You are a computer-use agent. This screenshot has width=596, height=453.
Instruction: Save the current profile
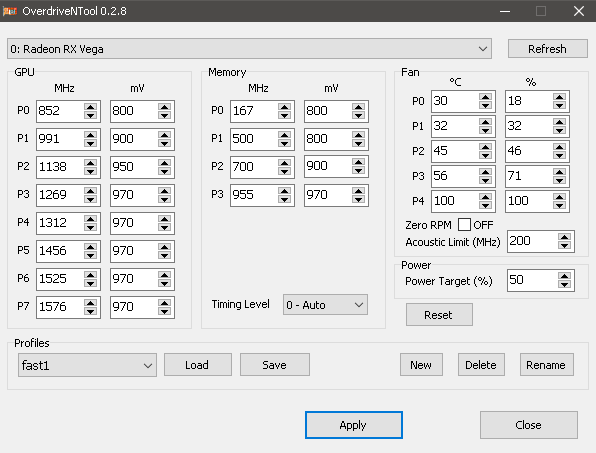(x=274, y=365)
